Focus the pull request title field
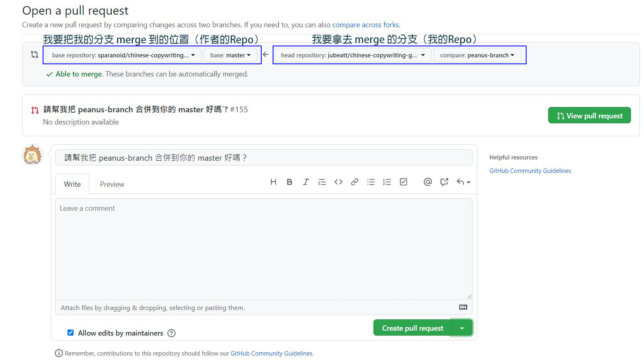 pos(264,157)
